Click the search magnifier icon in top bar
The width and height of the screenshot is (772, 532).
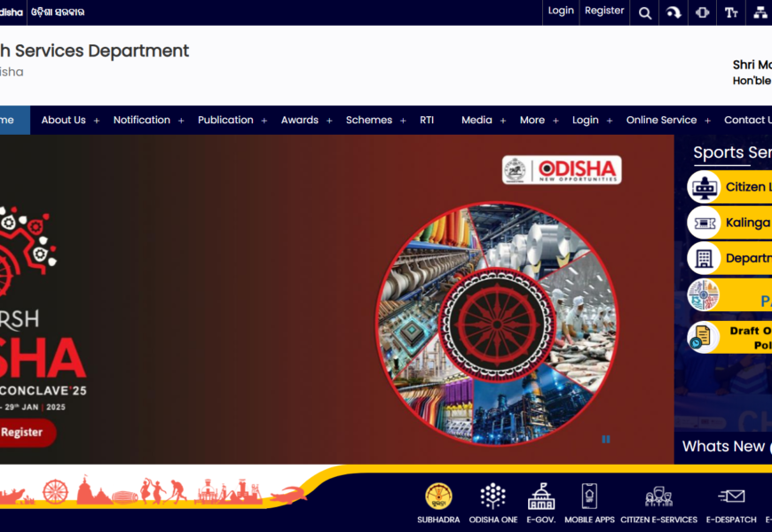tap(645, 12)
